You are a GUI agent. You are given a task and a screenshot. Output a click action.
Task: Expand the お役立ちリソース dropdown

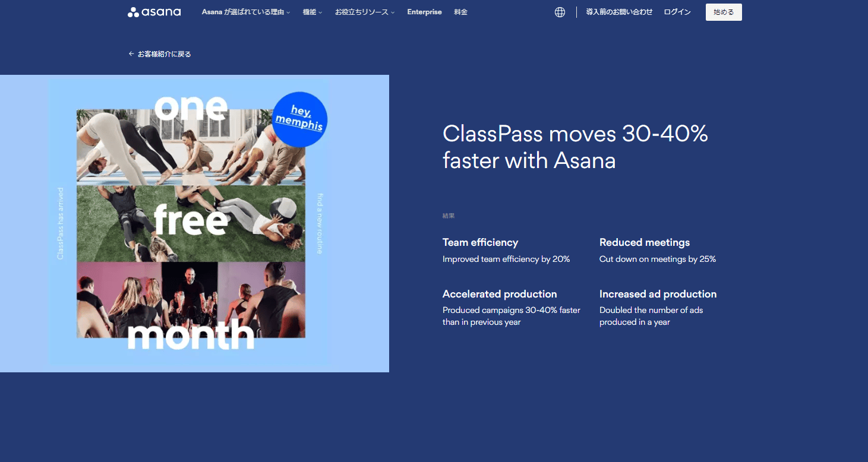coord(365,12)
